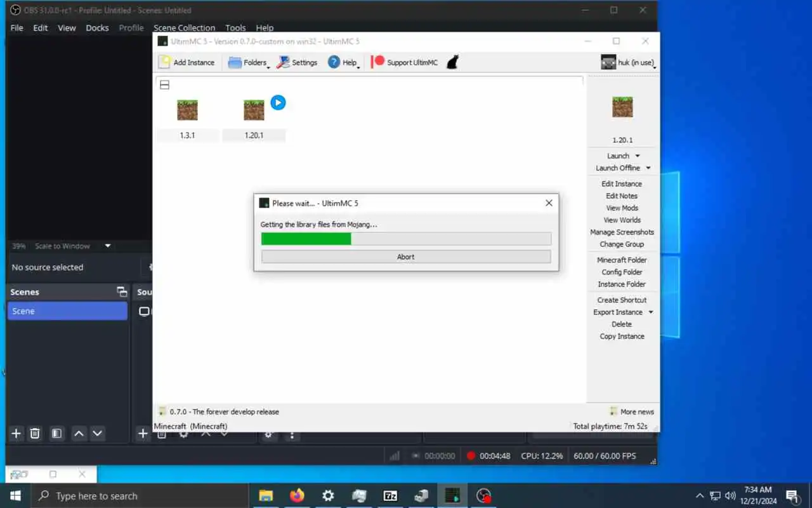Click the large instance icon in right panel
The image size is (812, 508).
pos(622,107)
